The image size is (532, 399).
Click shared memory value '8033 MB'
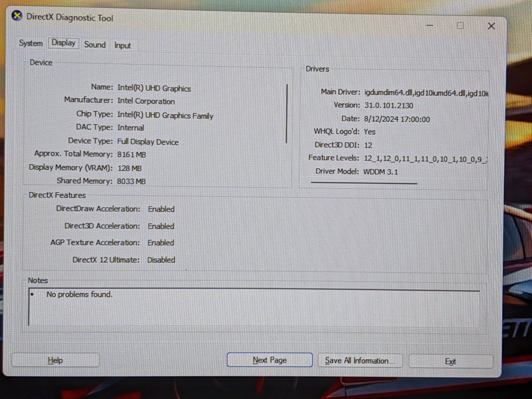(x=131, y=181)
